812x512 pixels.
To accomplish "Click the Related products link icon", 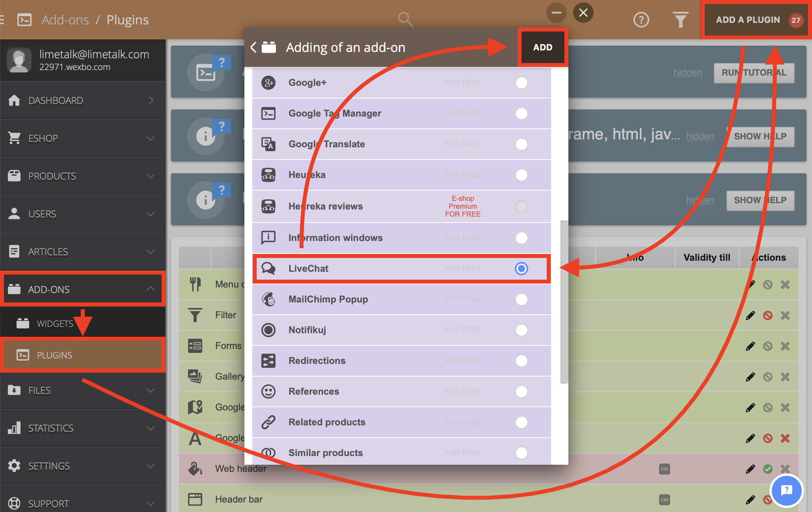I will coord(268,422).
